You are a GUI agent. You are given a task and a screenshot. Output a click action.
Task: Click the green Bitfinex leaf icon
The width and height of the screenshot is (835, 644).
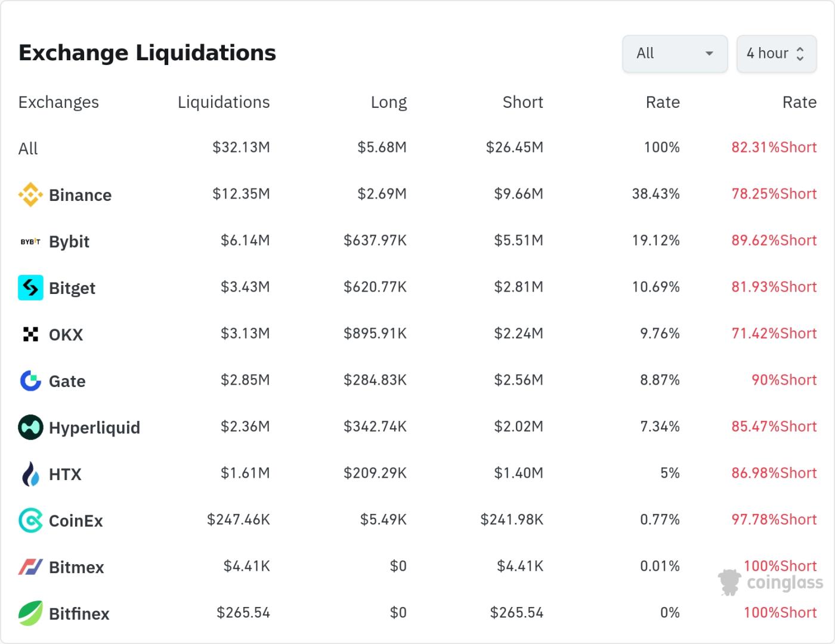point(30,613)
